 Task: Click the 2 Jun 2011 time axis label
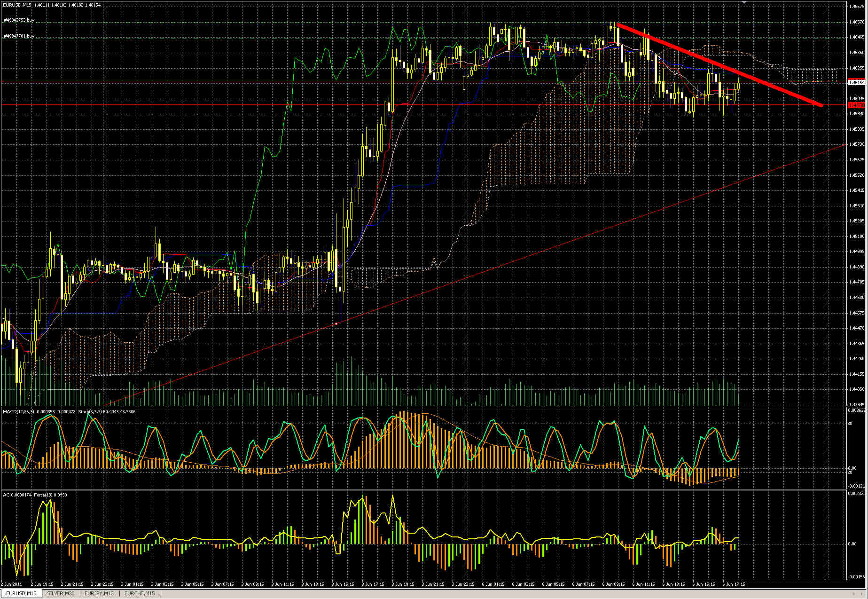[x=11, y=584]
